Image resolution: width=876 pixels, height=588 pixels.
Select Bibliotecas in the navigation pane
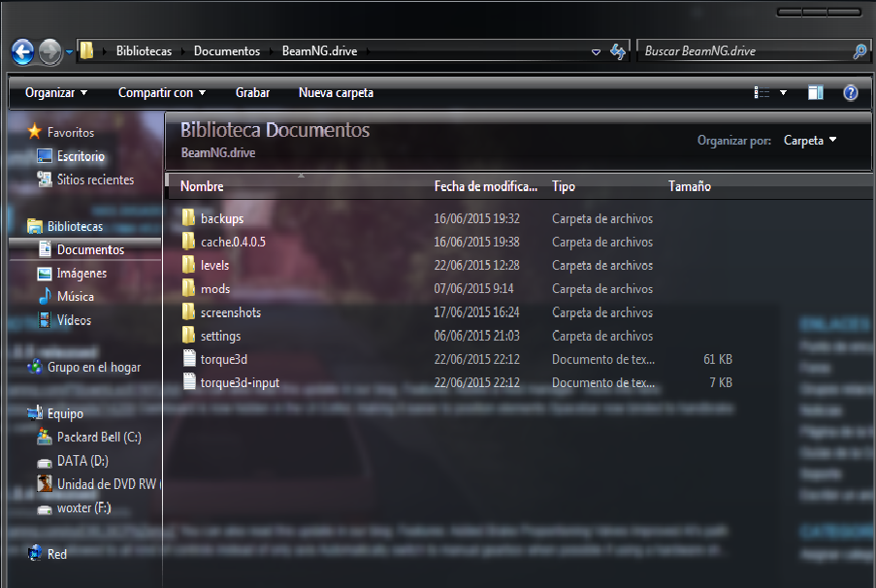tap(75, 226)
